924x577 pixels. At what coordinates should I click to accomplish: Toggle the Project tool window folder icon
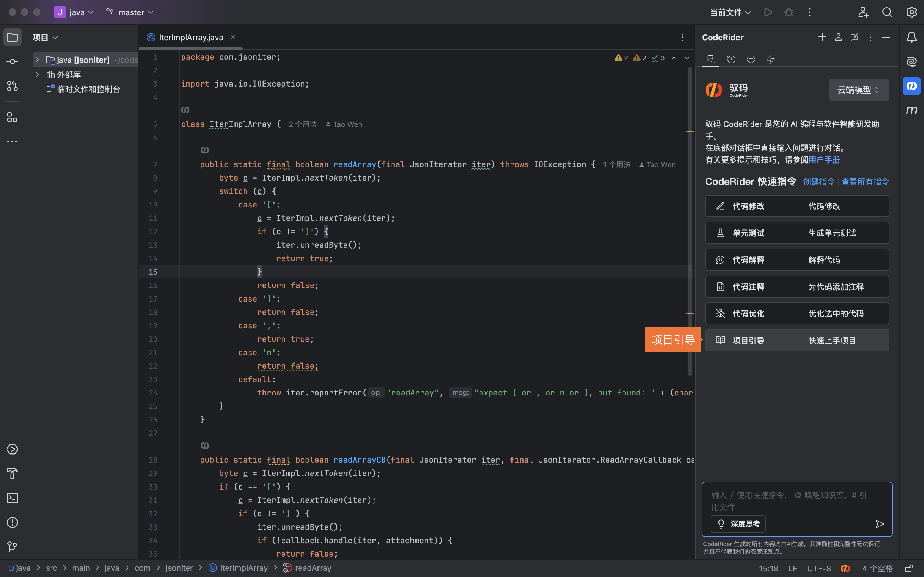click(12, 37)
